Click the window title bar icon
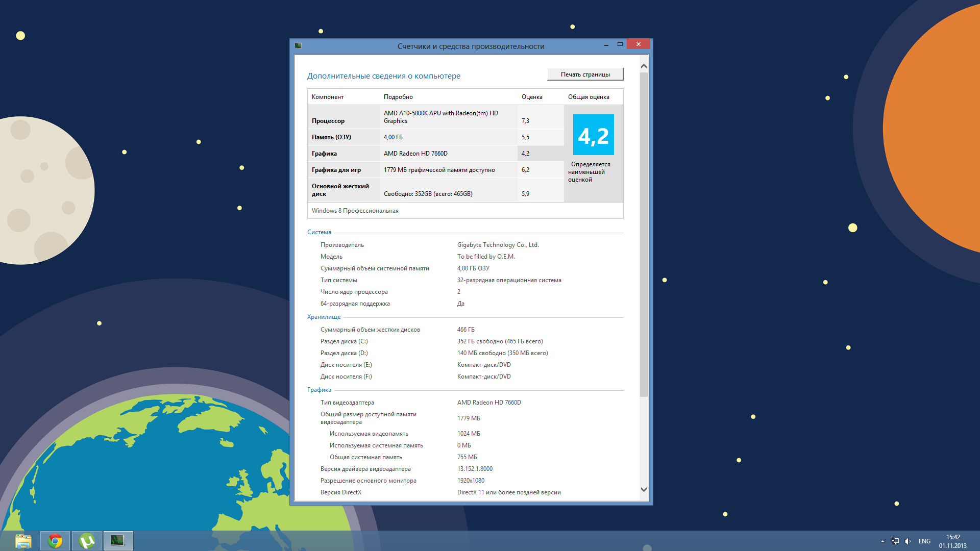The width and height of the screenshot is (980, 551). pos(298,45)
